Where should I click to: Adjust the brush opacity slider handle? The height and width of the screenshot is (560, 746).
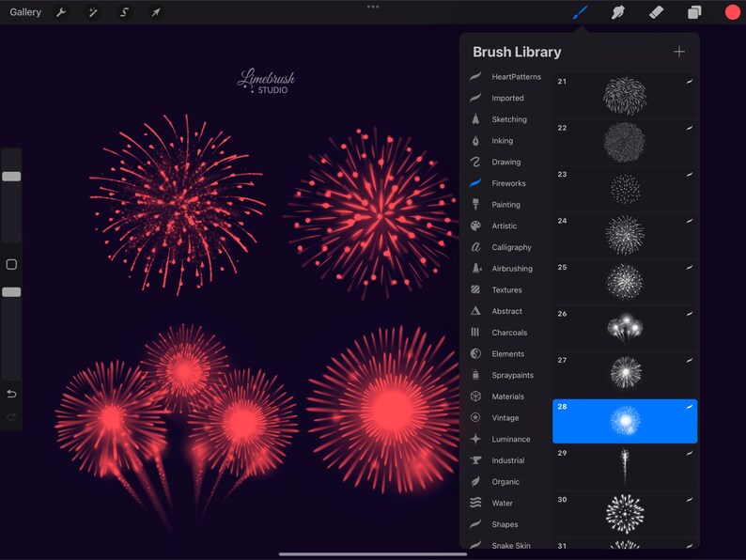pyautogui.click(x=11, y=292)
